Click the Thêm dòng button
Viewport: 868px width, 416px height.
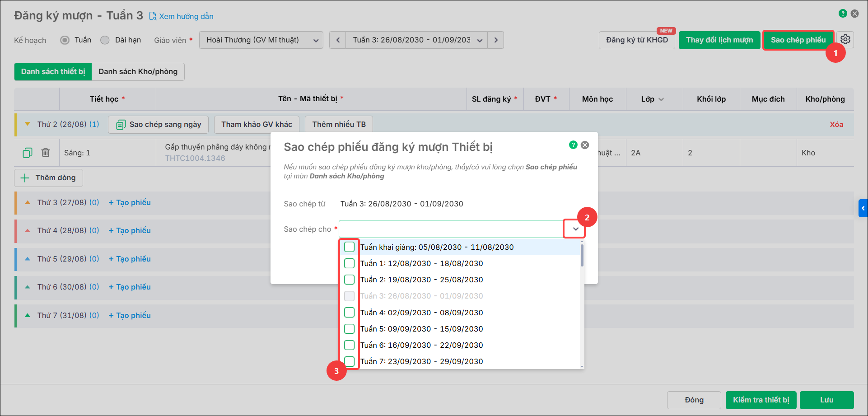click(48, 178)
